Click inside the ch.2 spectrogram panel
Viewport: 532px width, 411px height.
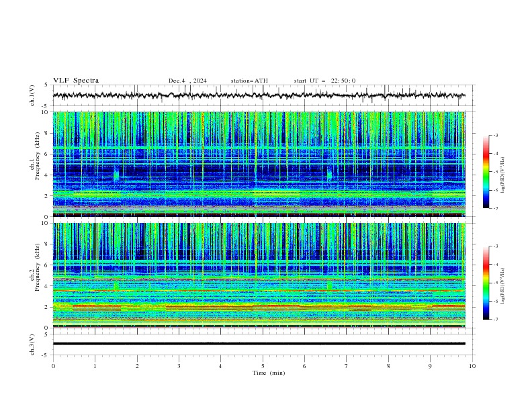pos(259,275)
